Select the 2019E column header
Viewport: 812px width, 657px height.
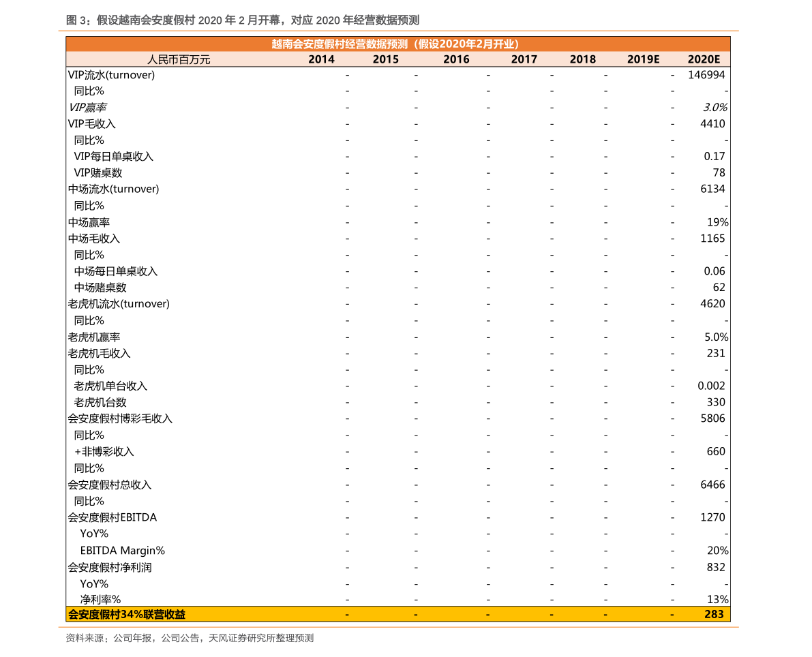point(643,59)
